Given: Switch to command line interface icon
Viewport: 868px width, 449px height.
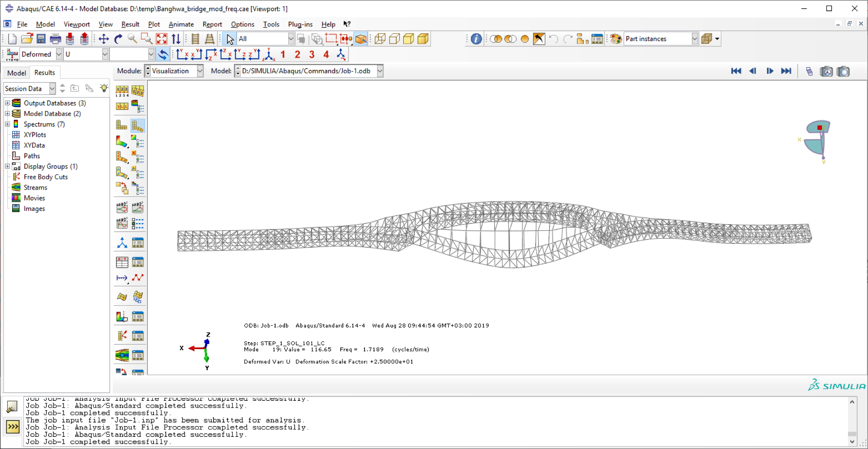Looking at the screenshot, I should [13, 427].
